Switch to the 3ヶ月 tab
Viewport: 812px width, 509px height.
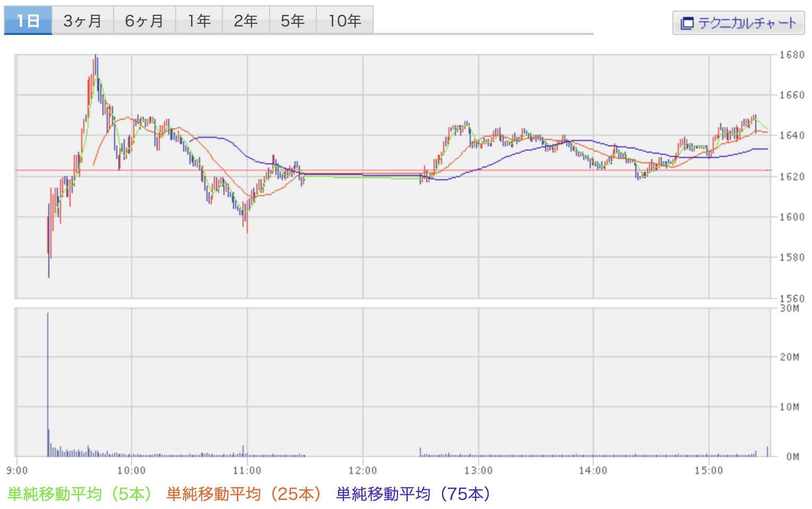coord(83,21)
